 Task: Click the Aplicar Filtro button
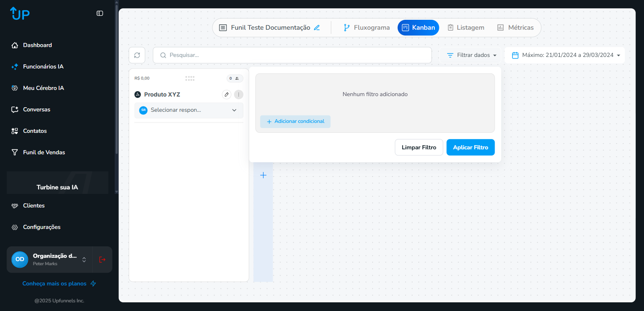(x=470, y=147)
